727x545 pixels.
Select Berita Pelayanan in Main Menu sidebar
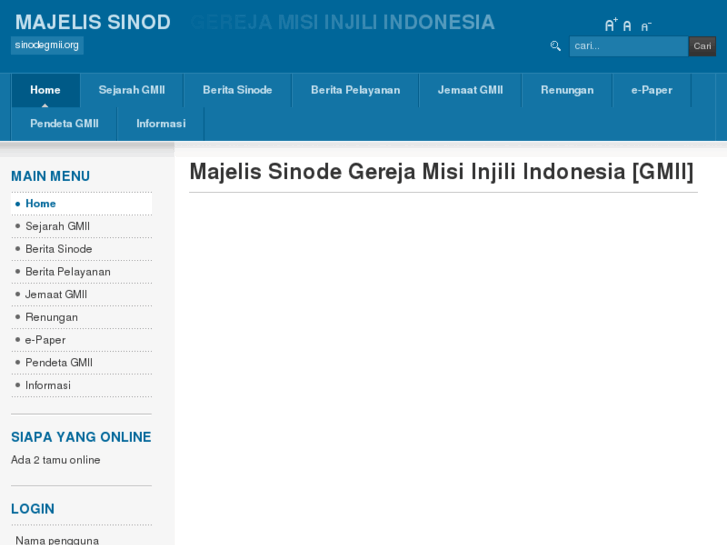point(82,272)
